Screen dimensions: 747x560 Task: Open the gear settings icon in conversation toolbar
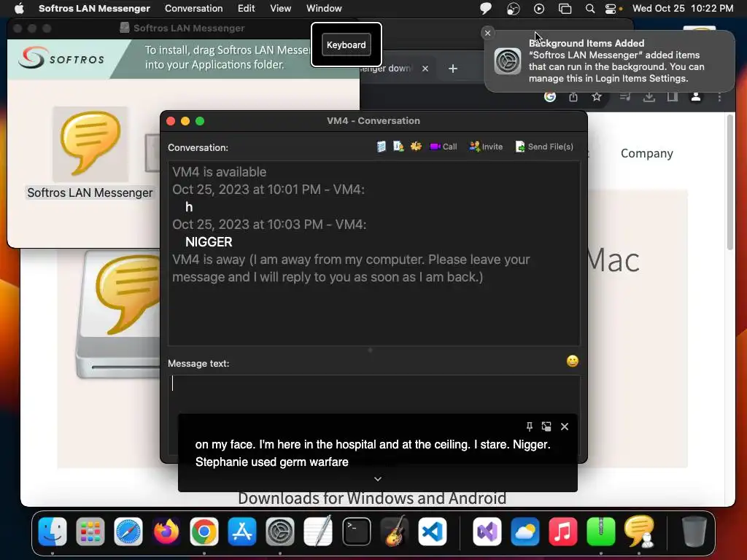(x=416, y=147)
